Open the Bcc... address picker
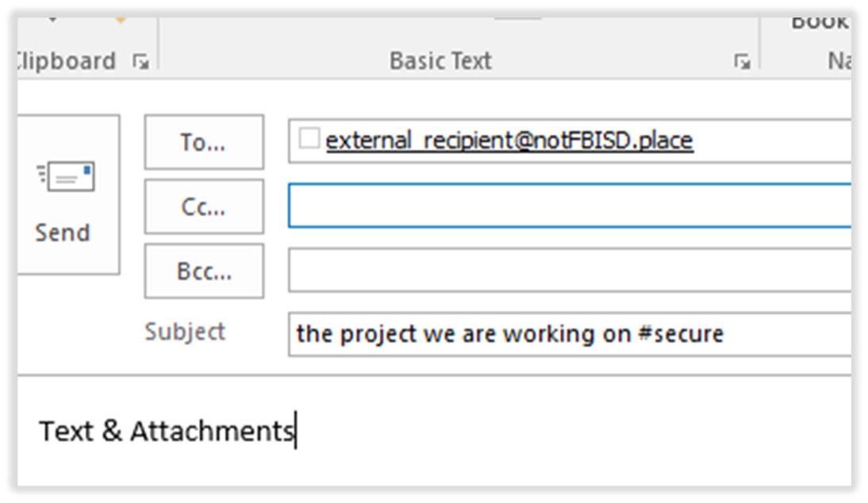Image resolution: width=868 pixels, height=503 pixels. (204, 271)
